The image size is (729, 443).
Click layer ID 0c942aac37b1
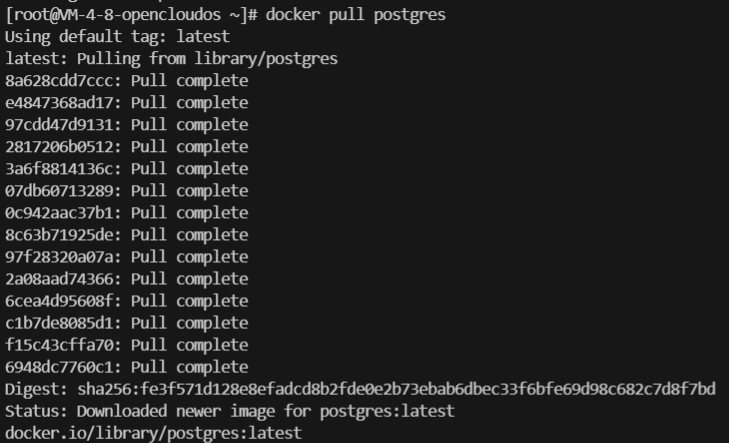[63, 212]
